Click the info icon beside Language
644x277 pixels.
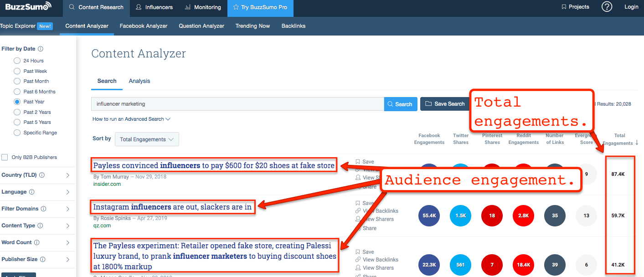31,192
